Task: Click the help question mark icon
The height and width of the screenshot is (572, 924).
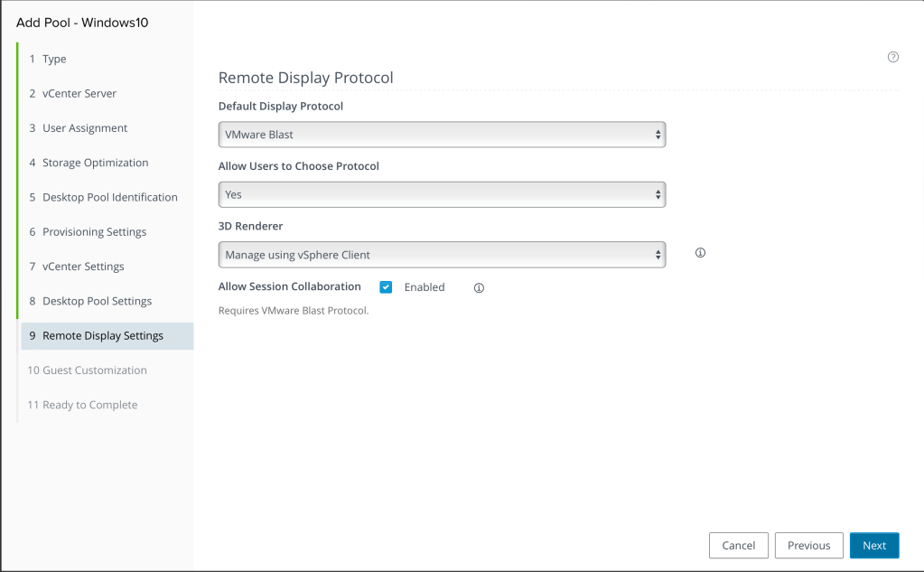Action: 893,57
